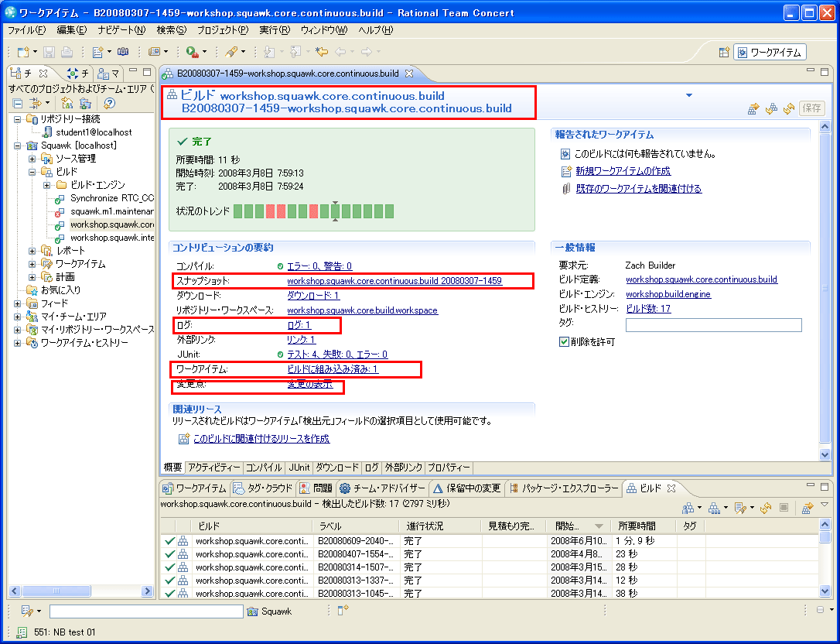
Task: Click the new item icon beside Squawk status
Action: point(343,610)
